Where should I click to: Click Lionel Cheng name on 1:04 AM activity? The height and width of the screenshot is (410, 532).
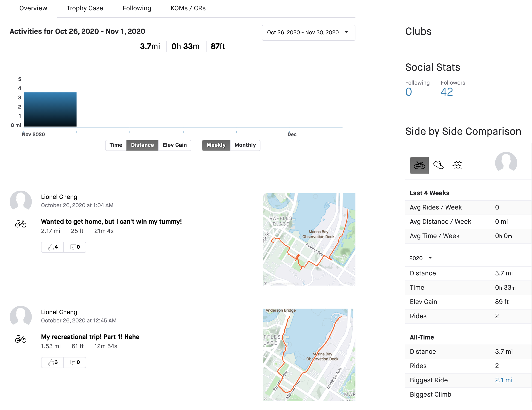click(x=59, y=197)
